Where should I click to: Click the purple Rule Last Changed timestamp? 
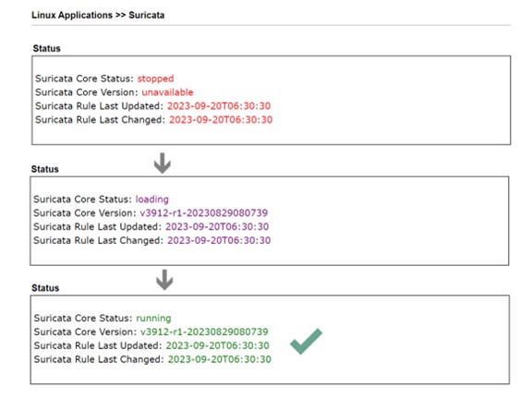tap(219, 241)
